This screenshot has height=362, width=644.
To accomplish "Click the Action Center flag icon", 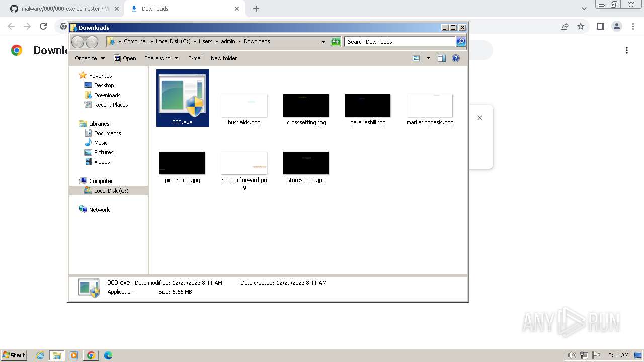I will tap(596, 355).
